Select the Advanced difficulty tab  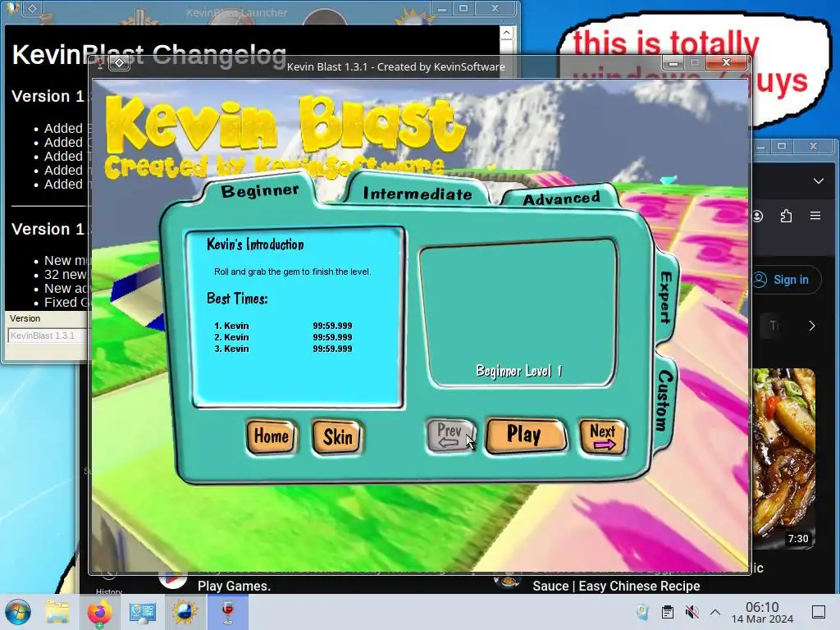561,199
